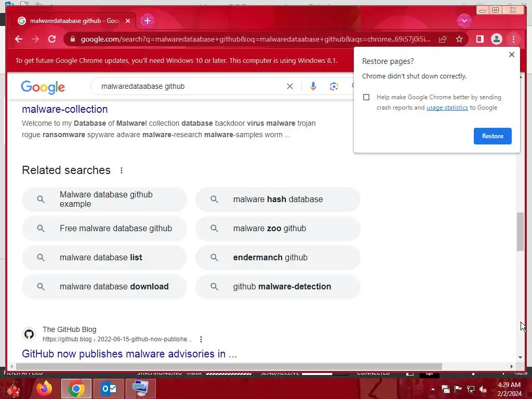Search by image with Lens icon
The image size is (532, 399).
point(334,87)
